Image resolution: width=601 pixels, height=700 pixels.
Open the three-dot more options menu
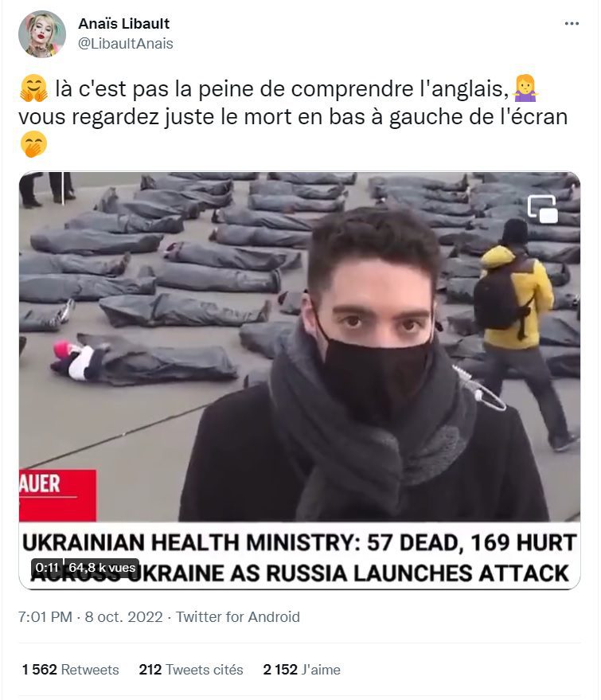(x=572, y=23)
